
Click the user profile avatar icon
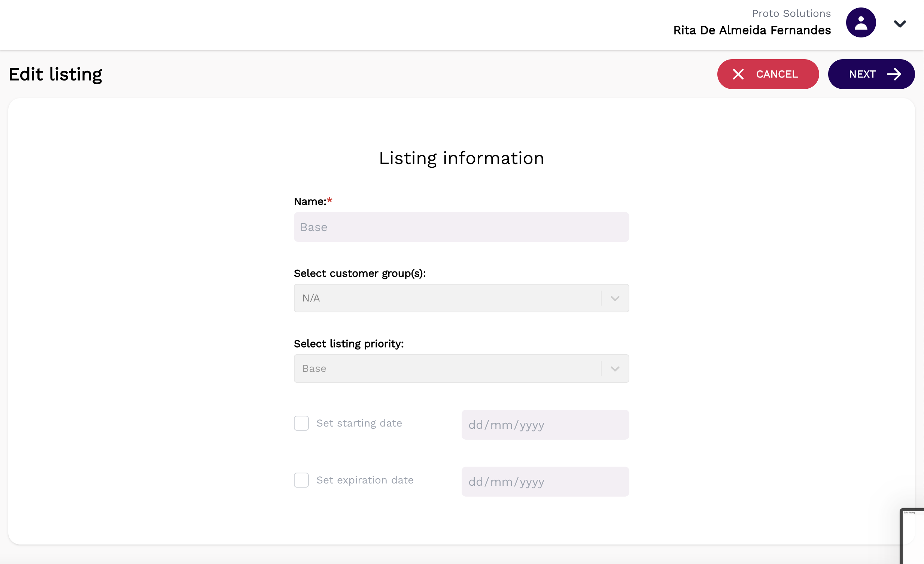(861, 22)
